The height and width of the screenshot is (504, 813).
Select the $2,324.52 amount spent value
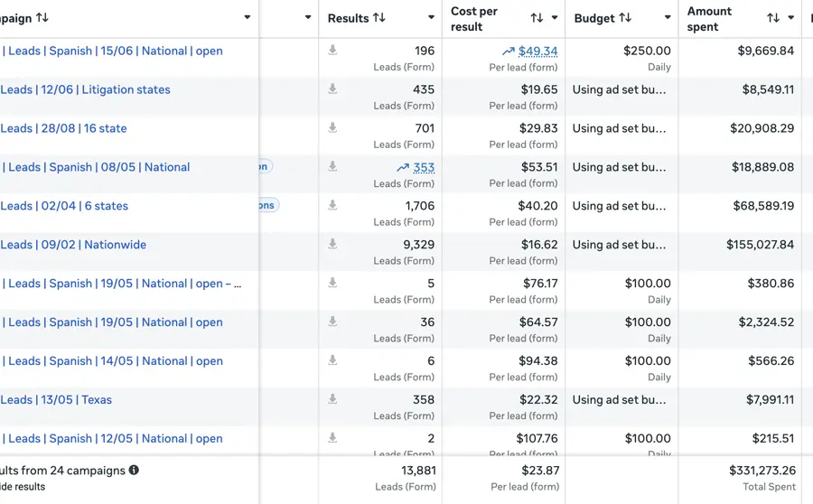click(766, 322)
